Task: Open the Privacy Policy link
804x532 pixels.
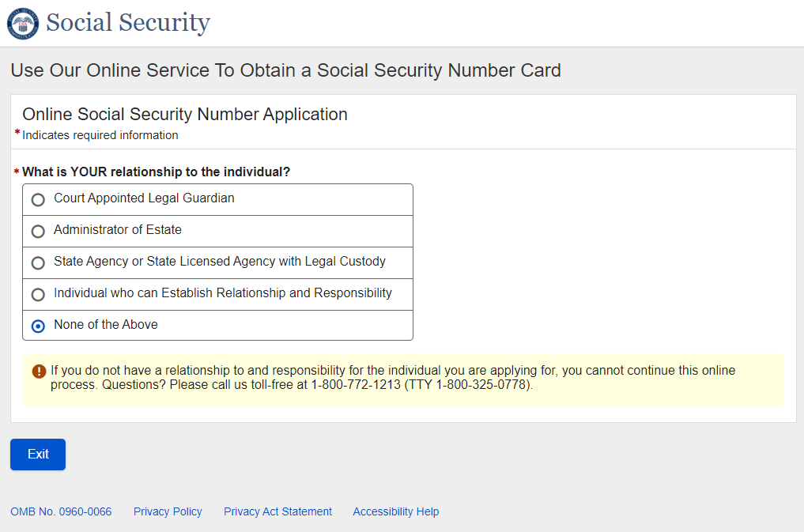Action: [x=168, y=511]
